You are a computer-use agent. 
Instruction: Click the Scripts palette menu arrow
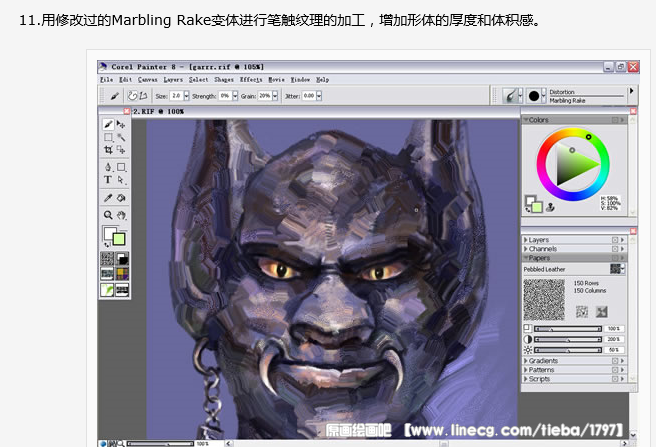click(x=623, y=379)
